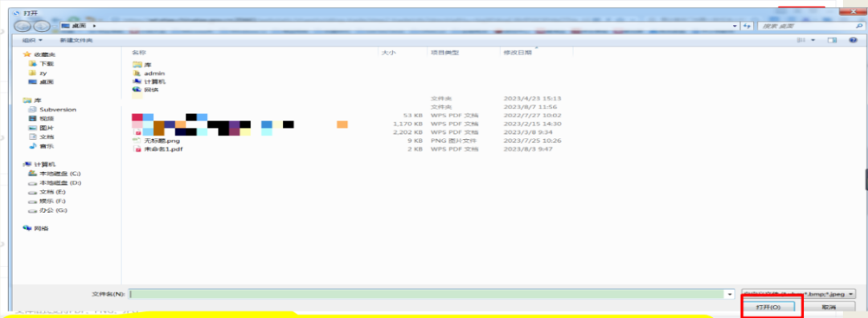Sort by the 项目类型 column header
This screenshot has height=318, width=868.
[x=445, y=52]
